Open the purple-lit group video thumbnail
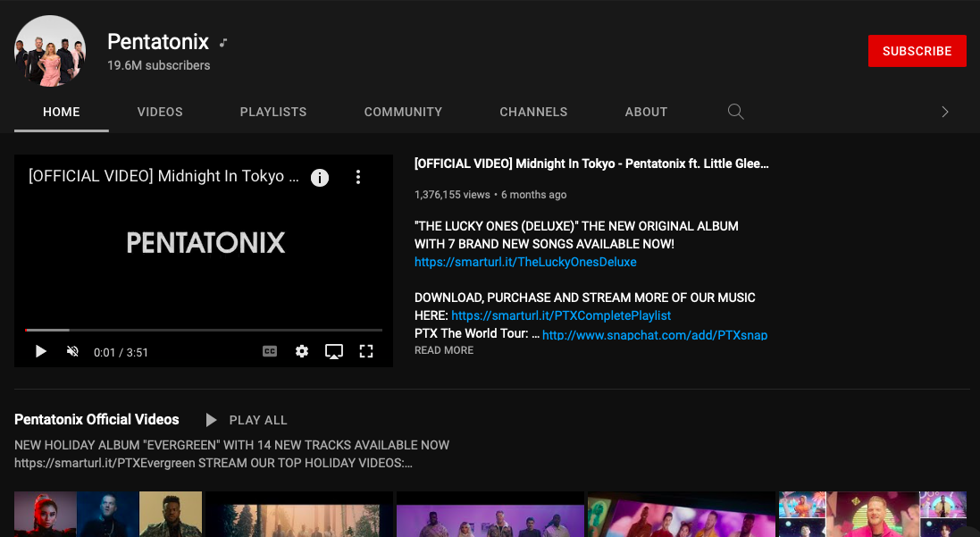Screen dimensions: 980x537 [x=490, y=514]
